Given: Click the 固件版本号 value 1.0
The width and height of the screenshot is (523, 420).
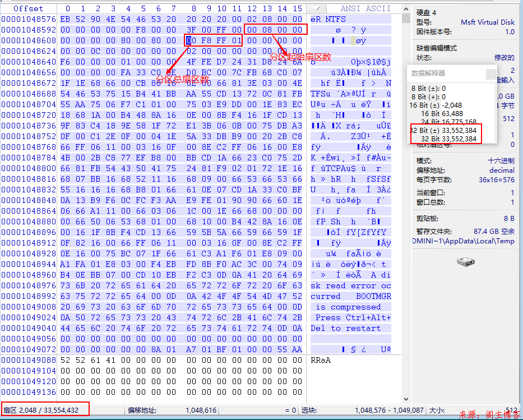Looking at the screenshot, I should click(x=510, y=32).
